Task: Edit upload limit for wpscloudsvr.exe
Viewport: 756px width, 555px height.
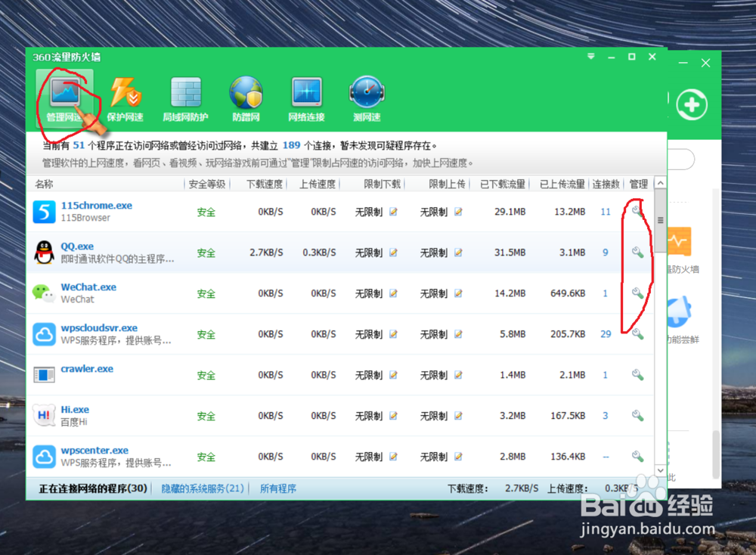Action: tap(459, 334)
